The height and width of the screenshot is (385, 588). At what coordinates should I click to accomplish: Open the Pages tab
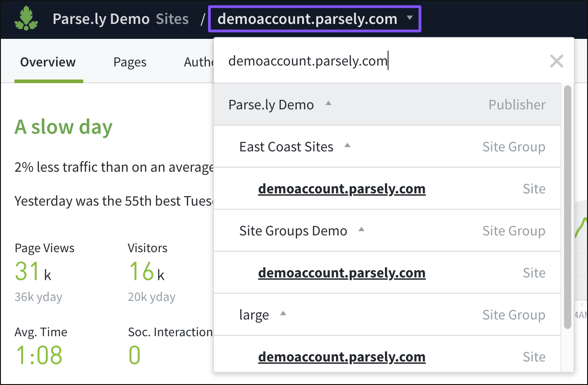[130, 62]
